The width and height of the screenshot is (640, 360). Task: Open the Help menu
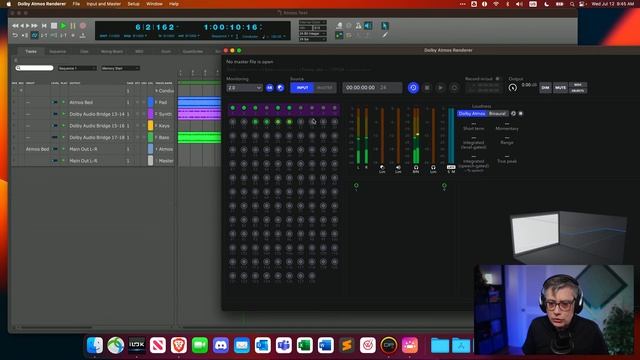pyautogui.click(x=174, y=4)
